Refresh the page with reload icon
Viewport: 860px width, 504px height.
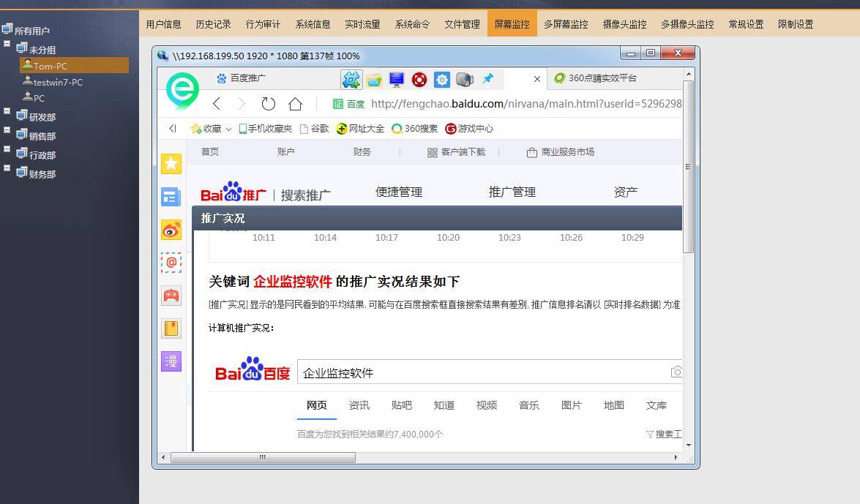click(268, 104)
